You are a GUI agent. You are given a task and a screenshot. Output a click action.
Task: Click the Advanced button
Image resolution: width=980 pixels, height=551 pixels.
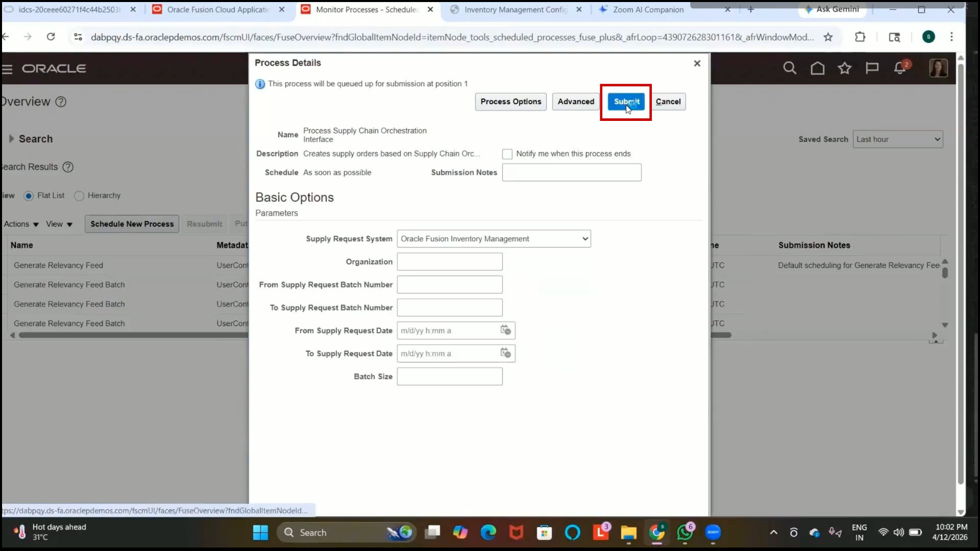pos(576,102)
